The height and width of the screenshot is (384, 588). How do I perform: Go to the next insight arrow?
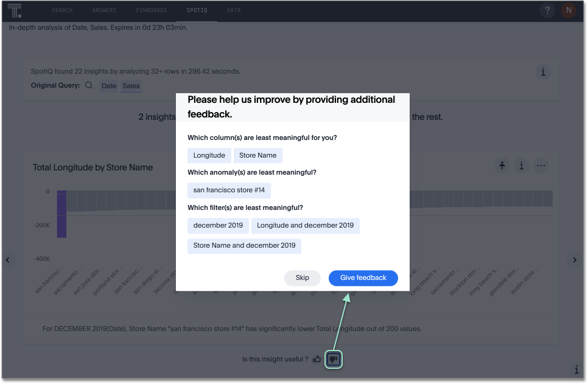575,260
